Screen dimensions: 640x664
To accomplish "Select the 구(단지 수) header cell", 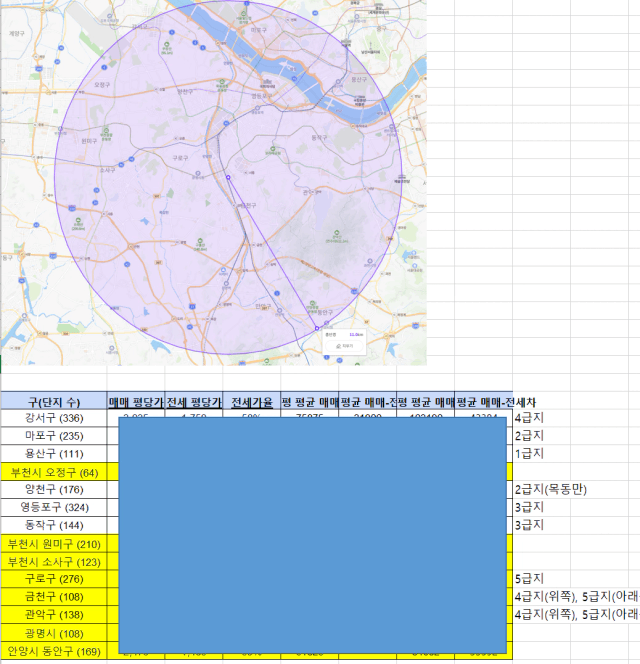I will [x=53, y=400].
